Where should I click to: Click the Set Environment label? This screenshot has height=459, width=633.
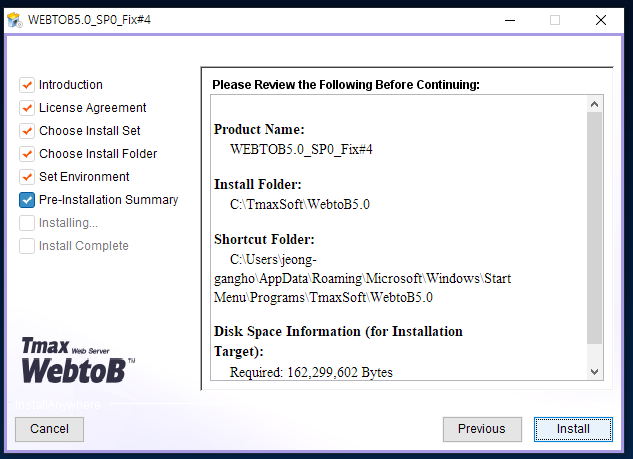pos(84,177)
